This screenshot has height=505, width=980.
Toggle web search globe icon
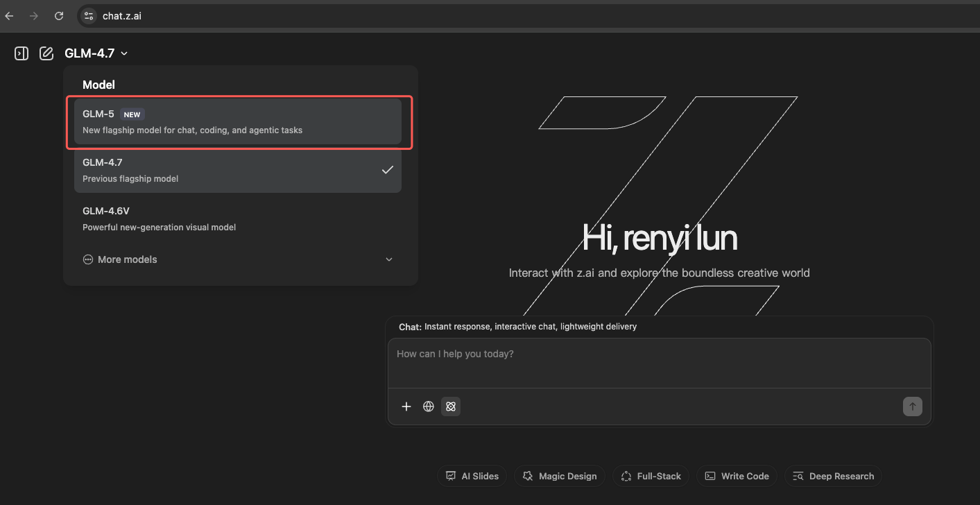pos(429,406)
